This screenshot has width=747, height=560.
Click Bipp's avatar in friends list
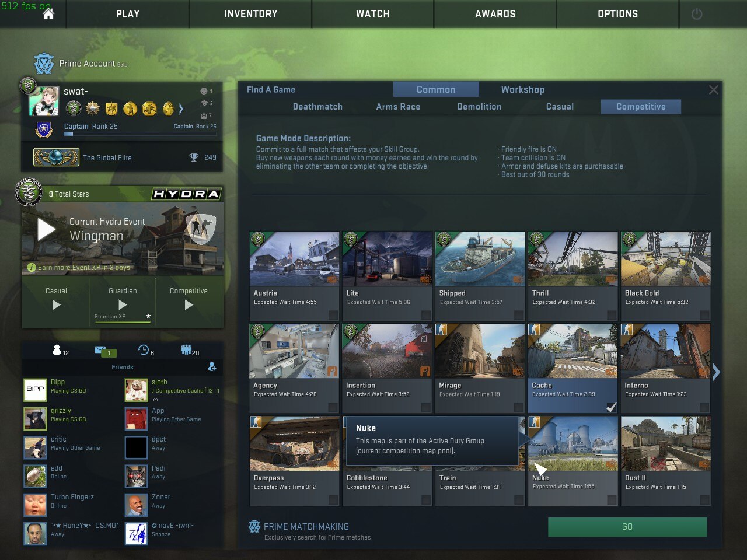pyautogui.click(x=35, y=390)
